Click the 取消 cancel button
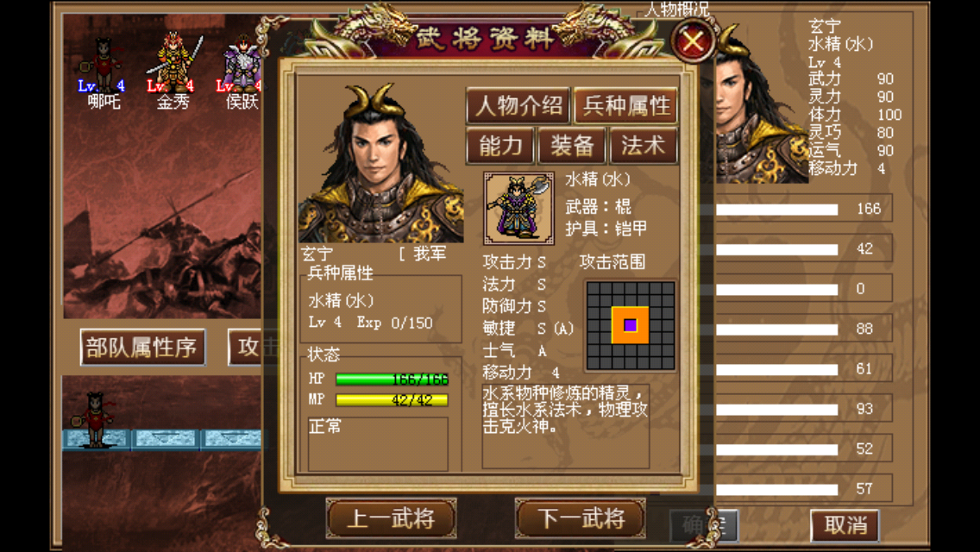 click(x=845, y=525)
